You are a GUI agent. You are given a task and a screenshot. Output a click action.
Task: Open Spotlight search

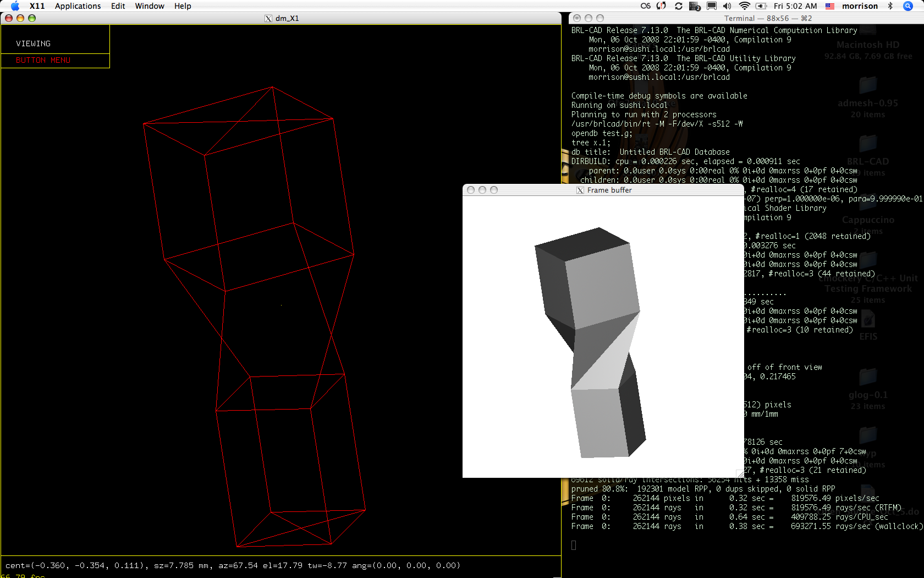pos(908,6)
